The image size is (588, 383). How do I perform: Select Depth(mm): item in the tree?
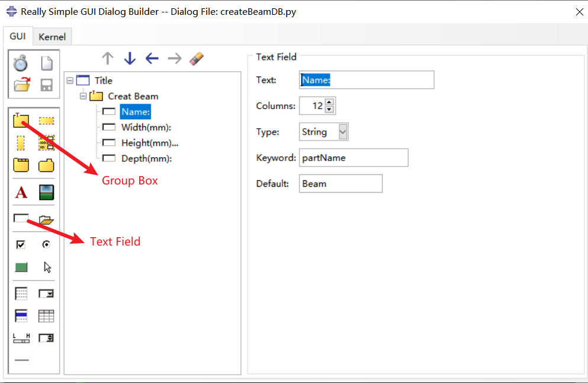click(146, 158)
